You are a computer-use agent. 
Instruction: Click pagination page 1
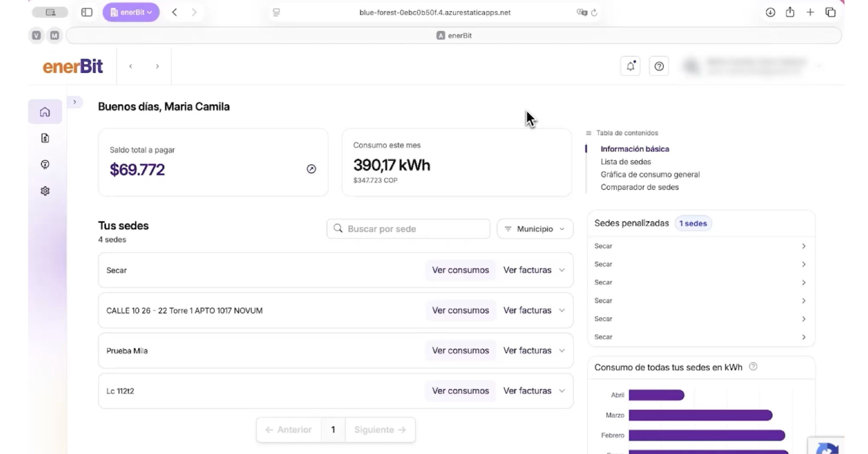[x=333, y=430]
